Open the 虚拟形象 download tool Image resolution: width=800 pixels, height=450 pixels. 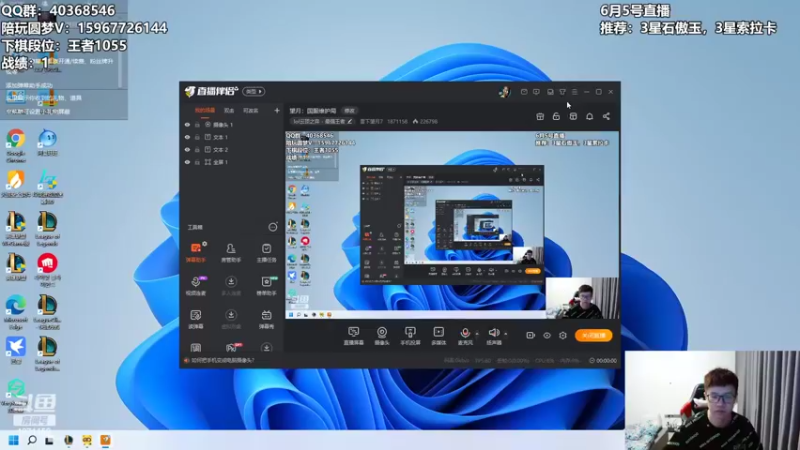pyautogui.click(x=231, y=319)
